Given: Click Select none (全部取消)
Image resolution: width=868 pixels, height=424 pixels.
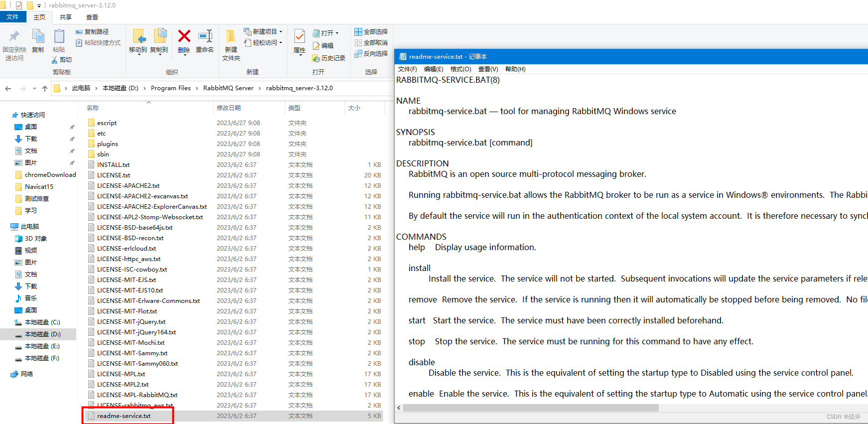Looking at the screenshot, I should tap(371, 43).
